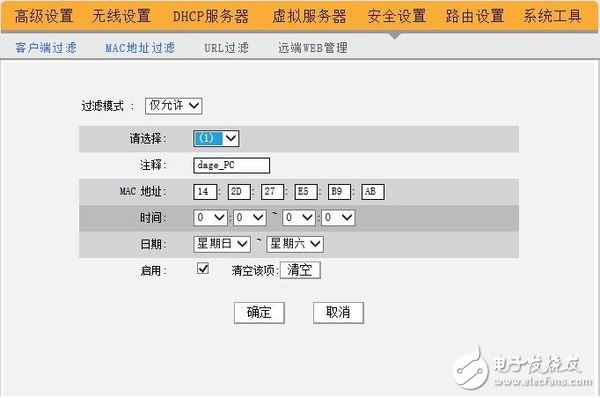Expand the 星期六 end day dropdown

point(295,244)
